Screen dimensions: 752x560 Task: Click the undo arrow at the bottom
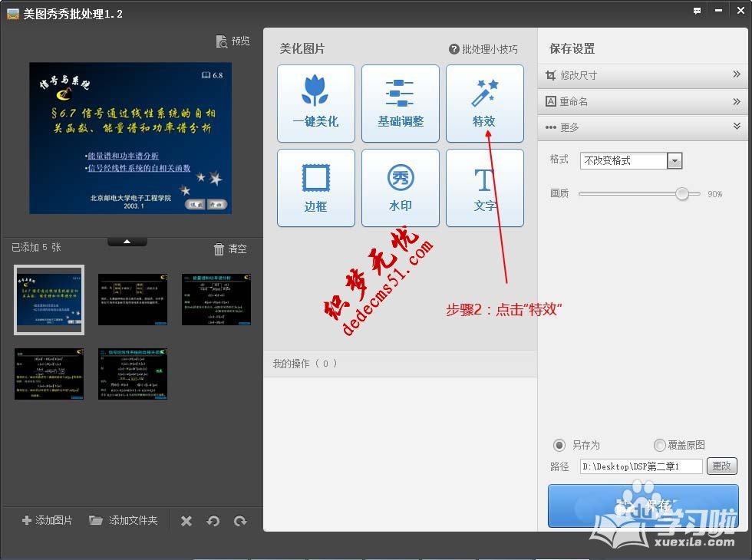point(213,520)
